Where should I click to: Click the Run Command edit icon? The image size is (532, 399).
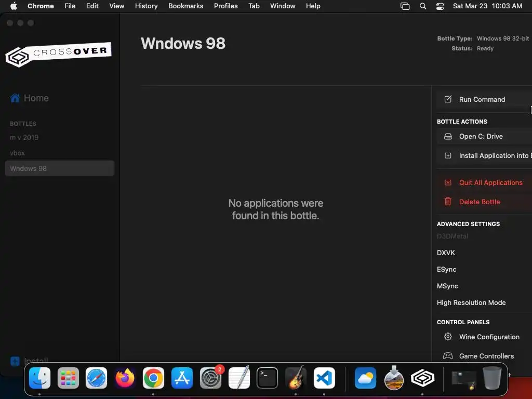coord(448,99)
